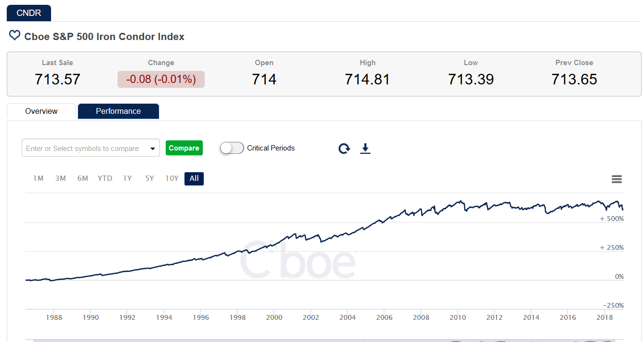This screenshot has height=342, width=644.
Task: Switch to the Overview tab
Action: point(40,111)
